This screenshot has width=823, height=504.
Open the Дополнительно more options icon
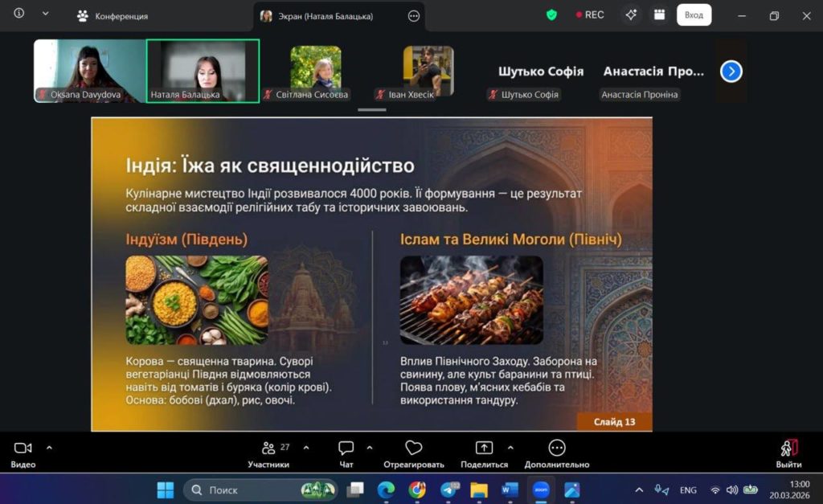coord(556,449)
